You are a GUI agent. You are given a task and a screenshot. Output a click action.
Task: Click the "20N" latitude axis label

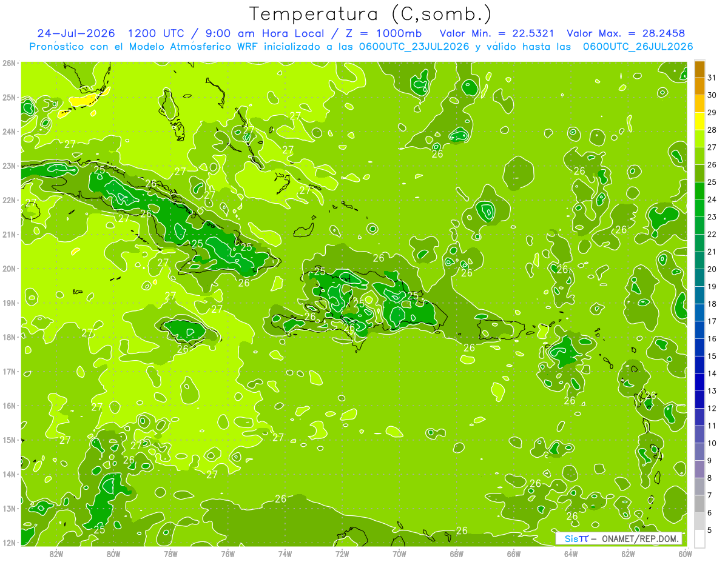point(8,269)
